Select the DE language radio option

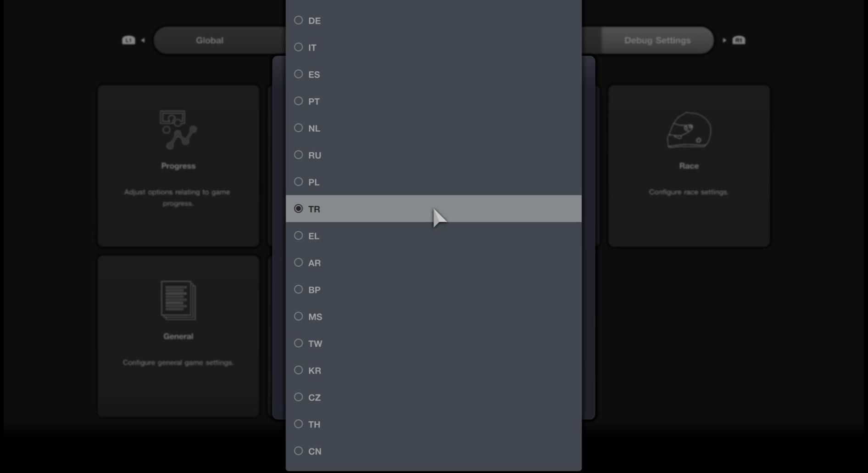299,21
